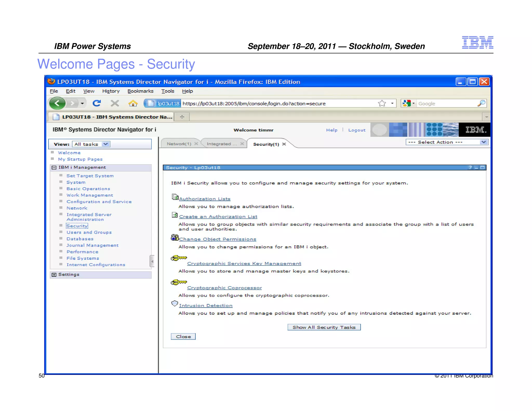532x411 pixels.
Task: Close the Integrated tab
Action: (242, 143)
